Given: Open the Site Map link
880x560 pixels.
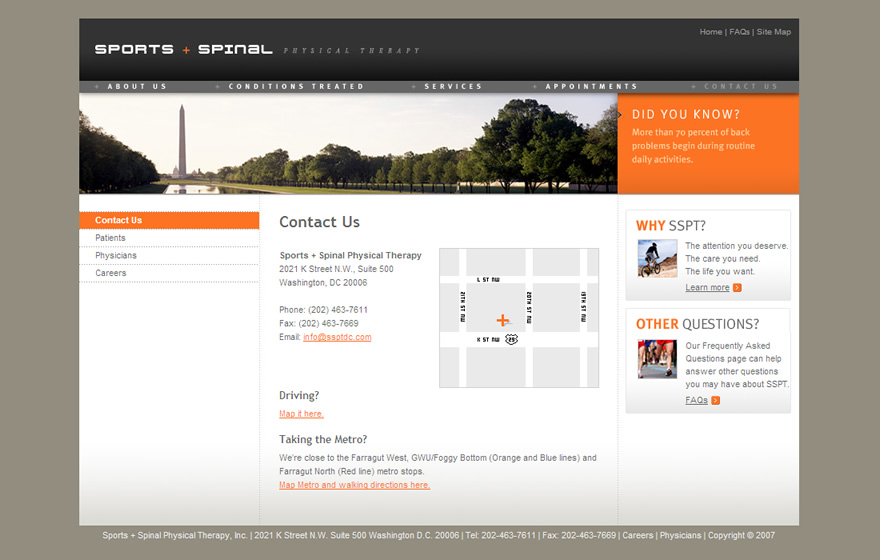Looking at the screenshot, I should pyautogui.click(x=773, y=32).
